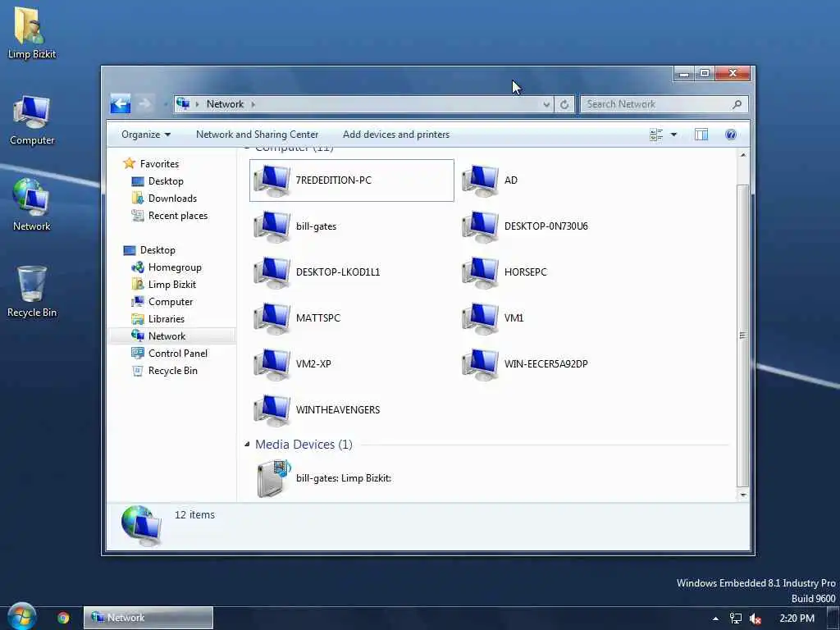Select the Network desktop icon
This screenshot has height=630, width=840.
tap(32, 205)
